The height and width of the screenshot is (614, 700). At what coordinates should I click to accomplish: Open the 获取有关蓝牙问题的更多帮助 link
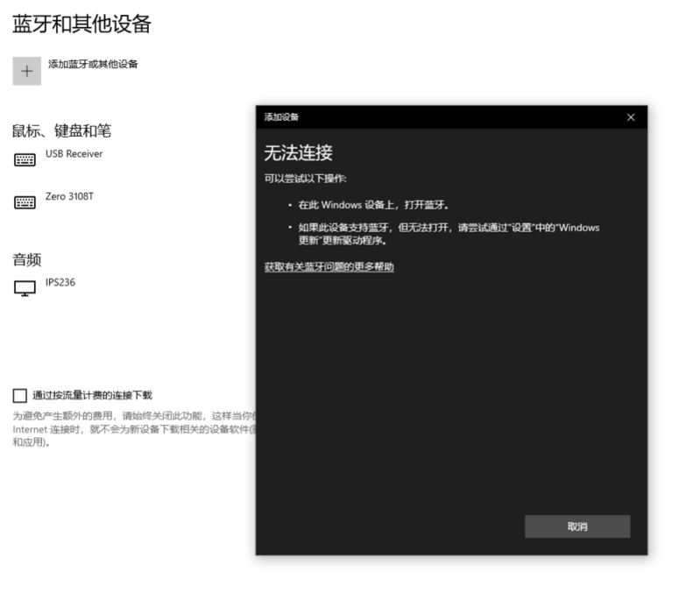(x=329, y=267)
